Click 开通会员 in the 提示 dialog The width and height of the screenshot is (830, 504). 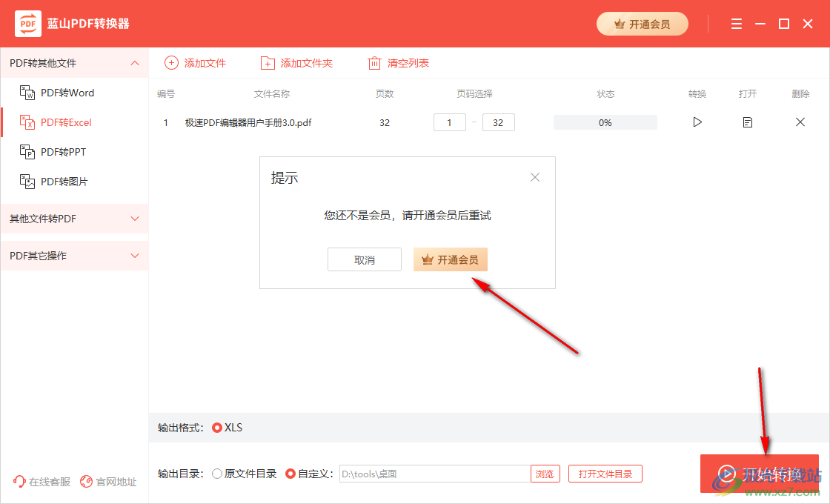(450, 259)
